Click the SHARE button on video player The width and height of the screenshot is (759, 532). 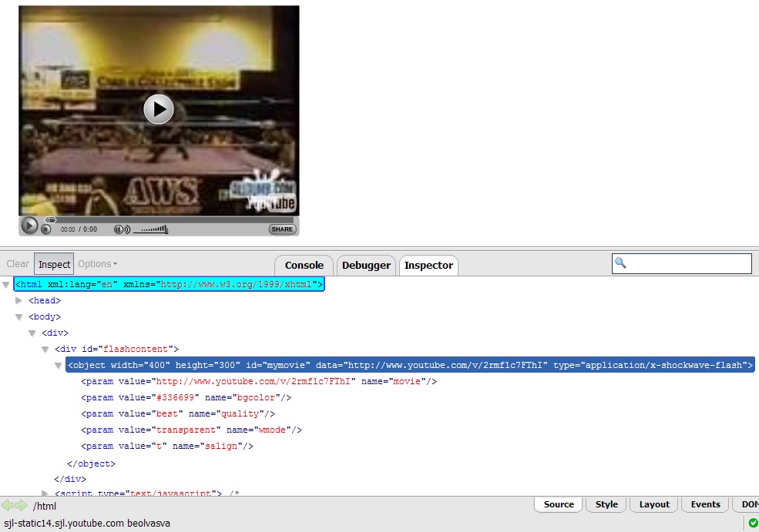coord(282,229)
